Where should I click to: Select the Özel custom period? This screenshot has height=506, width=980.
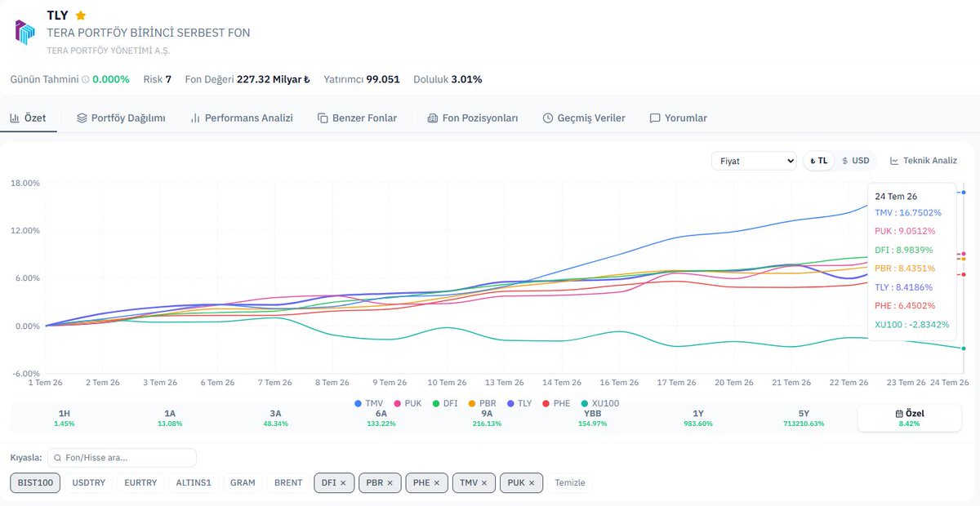click(x=909, y=418)
